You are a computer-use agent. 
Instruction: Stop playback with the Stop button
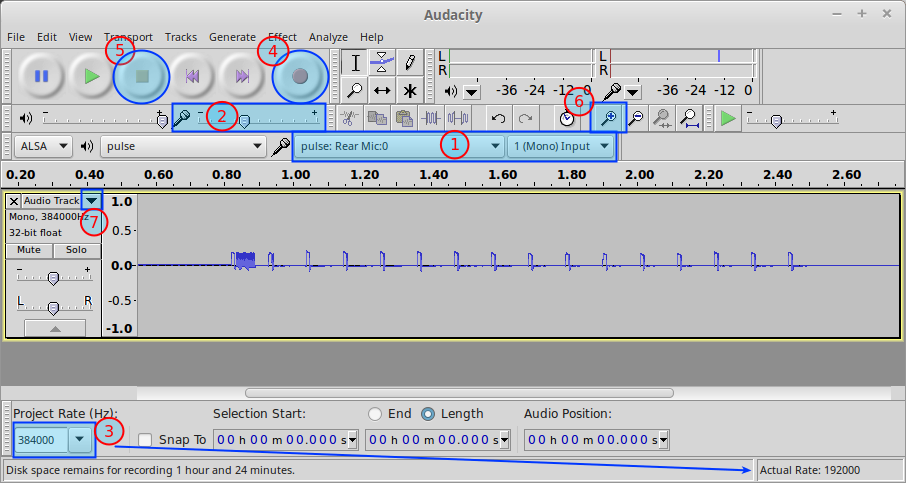(142, 76)
